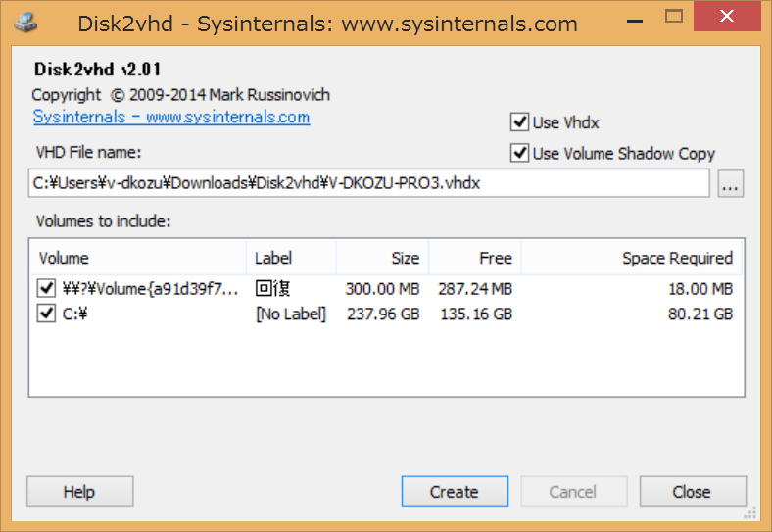Sort by the Free column header
This screenshot has height=532, width=772.
tap(475, 258)
